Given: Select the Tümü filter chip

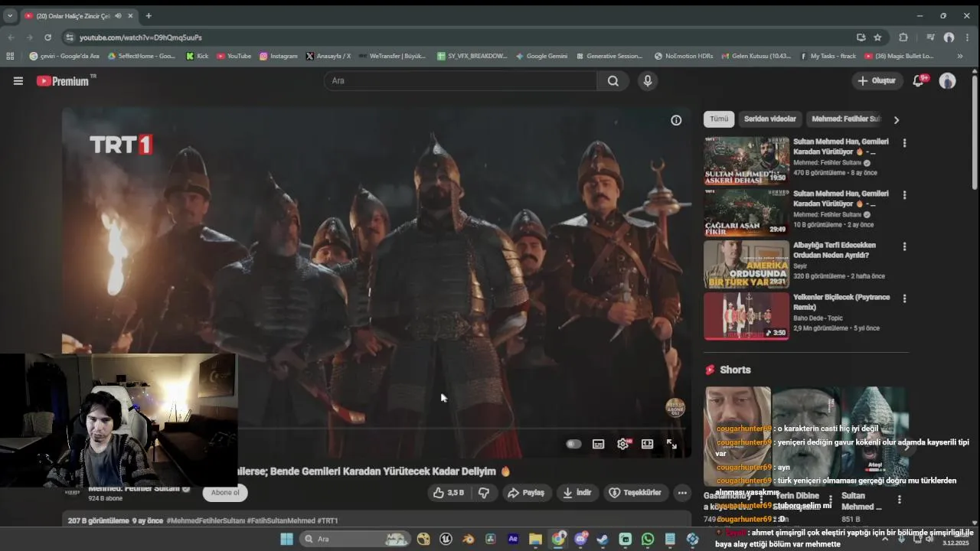Looking at the screenshot, I should point(719,119).
